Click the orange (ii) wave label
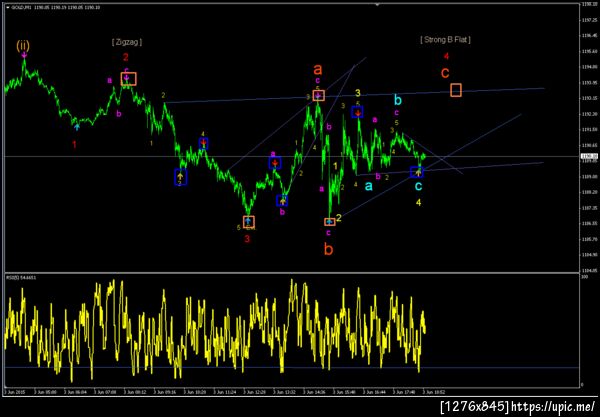 [23, 46]
